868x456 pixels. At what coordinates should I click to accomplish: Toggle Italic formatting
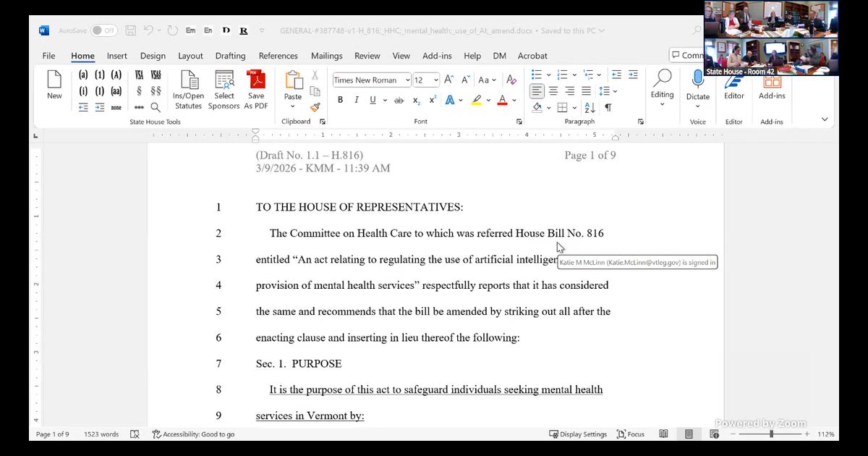(357, 101)
